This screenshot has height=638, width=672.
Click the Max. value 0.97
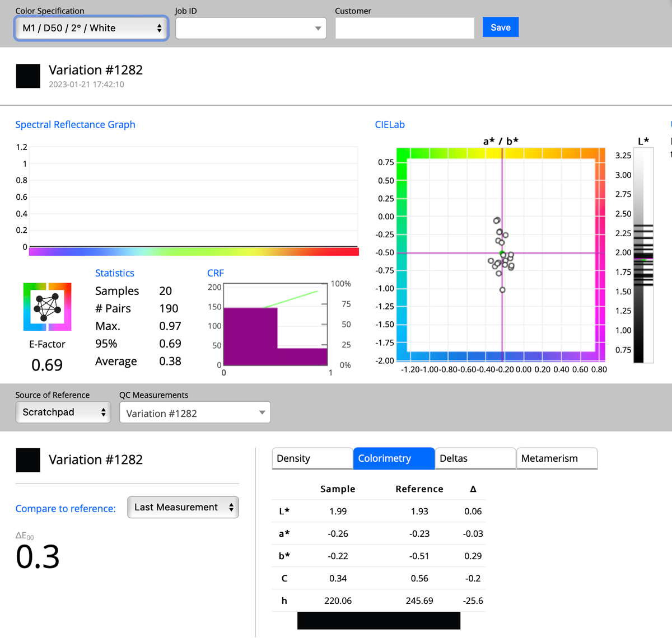coord(170,326)
